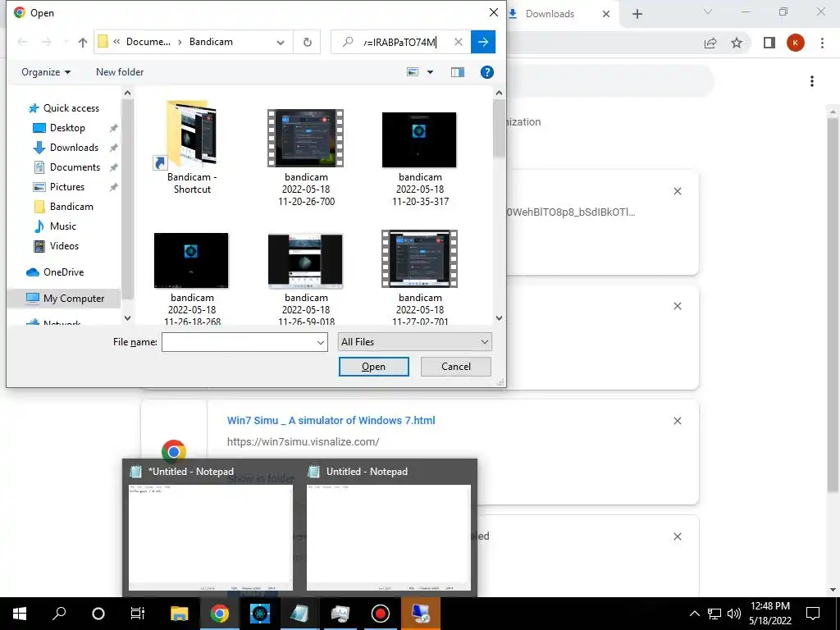The image size is (840, 630).
Task: Open the notification center icon
Action: tap(813, 614)
